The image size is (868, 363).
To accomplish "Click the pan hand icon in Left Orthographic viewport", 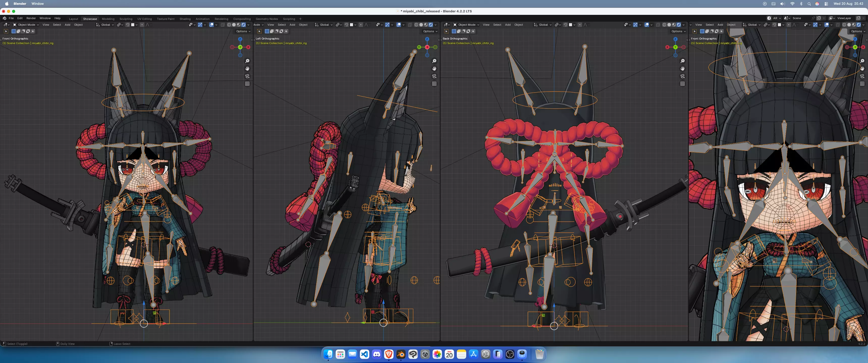I will pyautogui.click(x=434, y=68).
